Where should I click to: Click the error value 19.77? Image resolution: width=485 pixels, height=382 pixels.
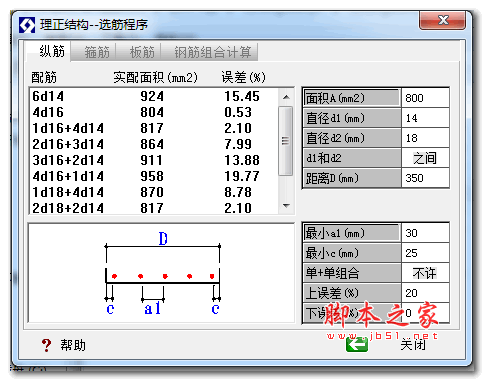click(x=242, y=176)
